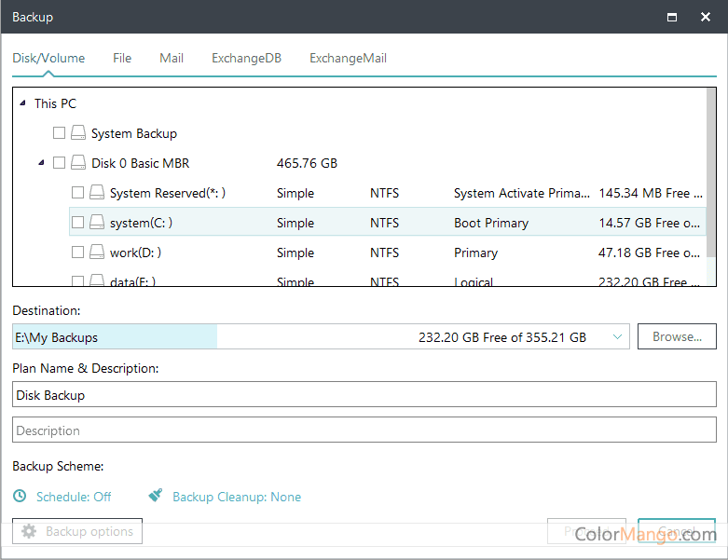Click the System Reserved volume icon

point(97,193)
